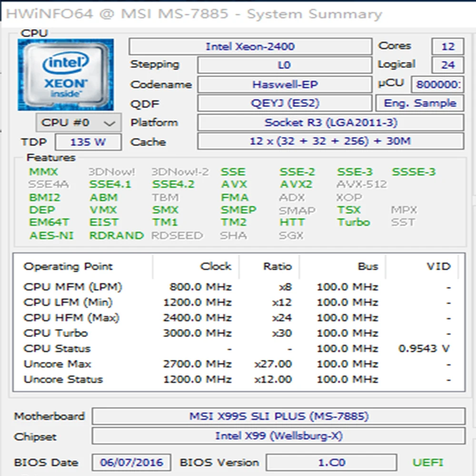Click the BIOS Version 1.C0 field
Image resolution: width=476 pixels, height=476 pixels.
pos(331,462)
